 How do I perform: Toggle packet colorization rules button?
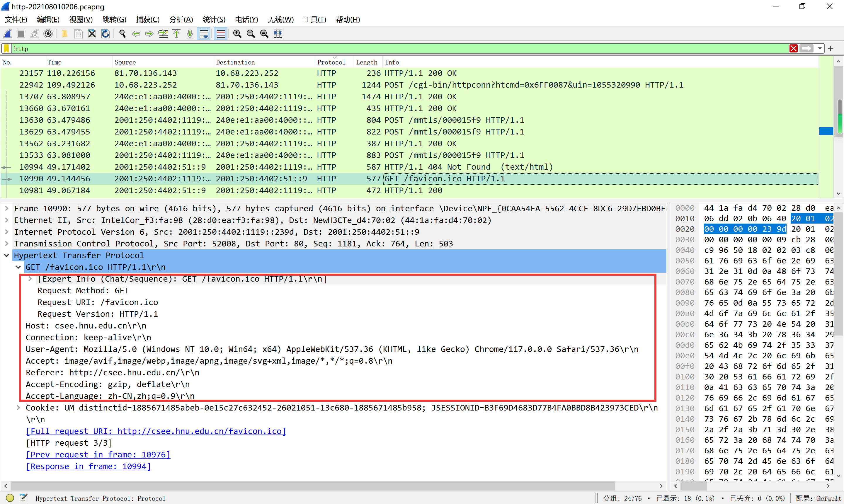(221, 34)
